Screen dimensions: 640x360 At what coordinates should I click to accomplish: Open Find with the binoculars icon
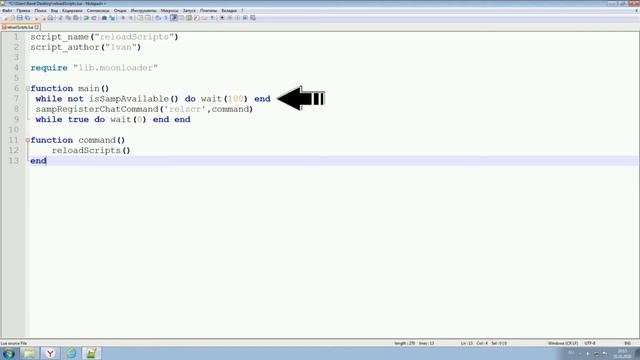(104, 18)
